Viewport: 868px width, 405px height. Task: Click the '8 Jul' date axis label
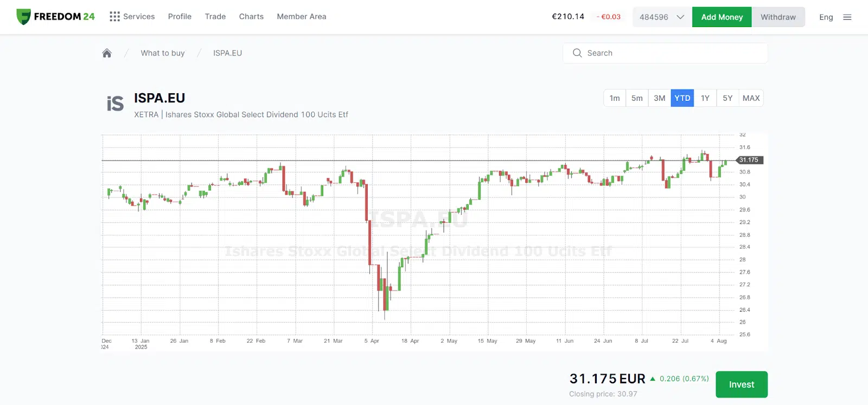pos(641,341)
